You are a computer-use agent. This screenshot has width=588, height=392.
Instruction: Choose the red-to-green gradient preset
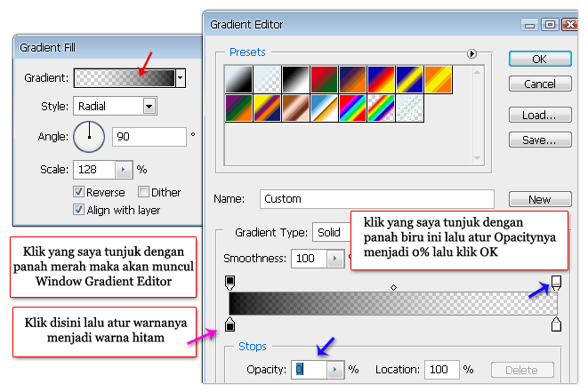coord(324,79)
